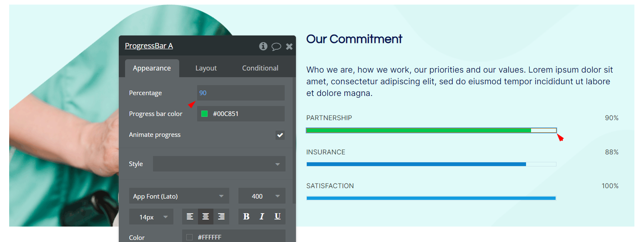Viewport: 644px width, 242px height.
Task: Toggle bold formatting
Action: [246, 217]
